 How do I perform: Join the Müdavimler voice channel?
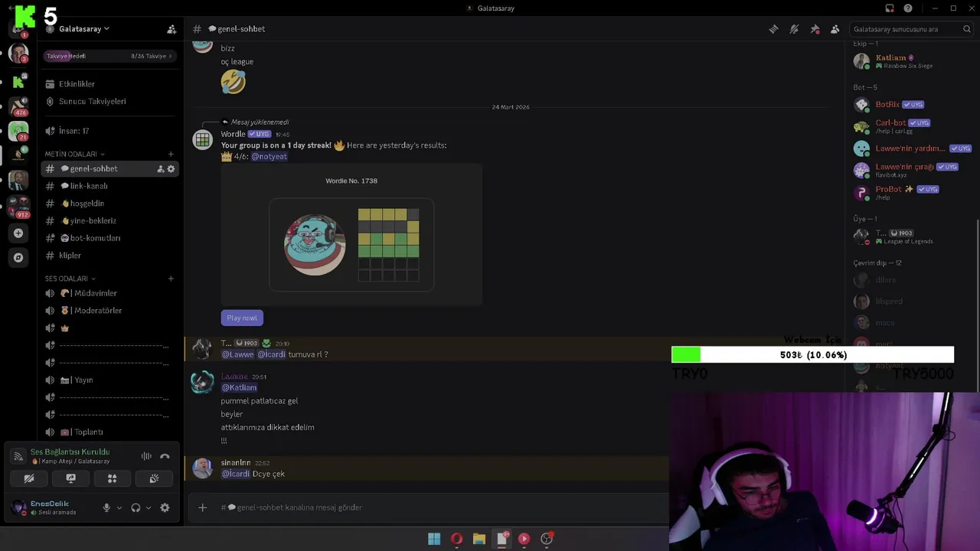click(109, 293)
